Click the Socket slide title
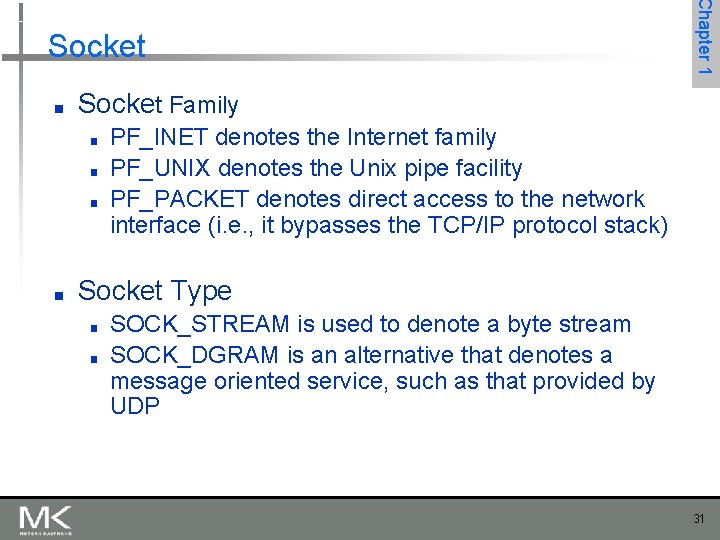 coord(97,46)
